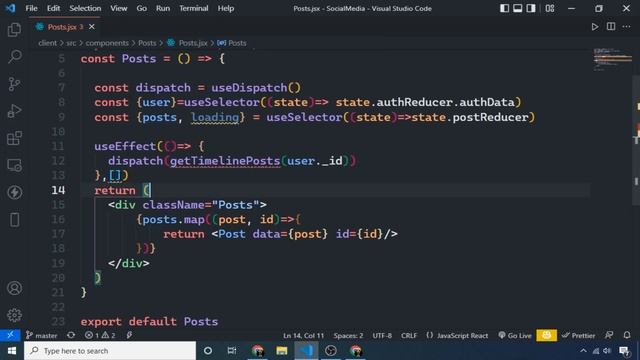Open the Edit menu
640x360 pixels.
53,8
